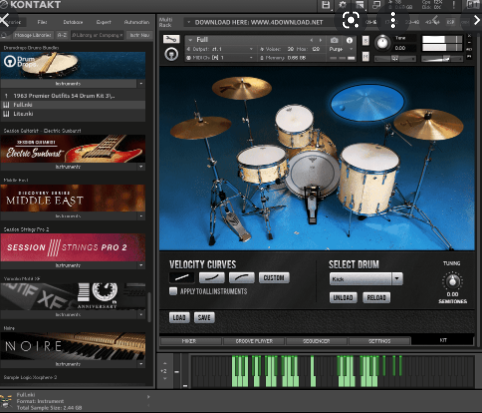
Task: Open the Sequencer tab
Action: point(316,341)
